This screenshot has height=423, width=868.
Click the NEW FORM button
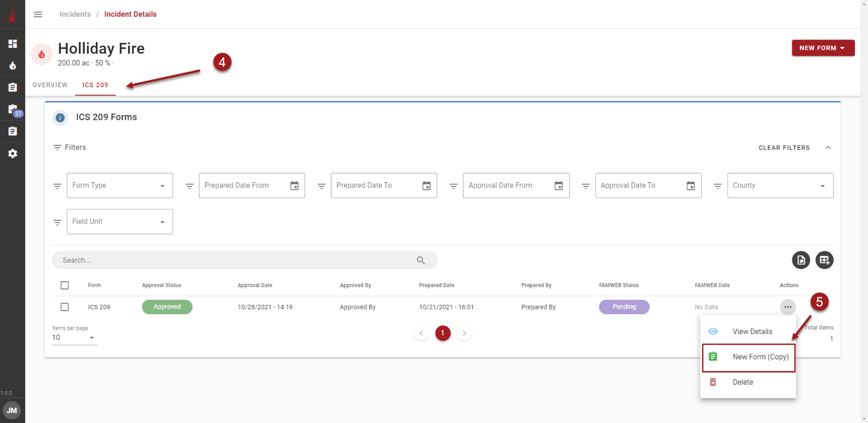(823, 48)
